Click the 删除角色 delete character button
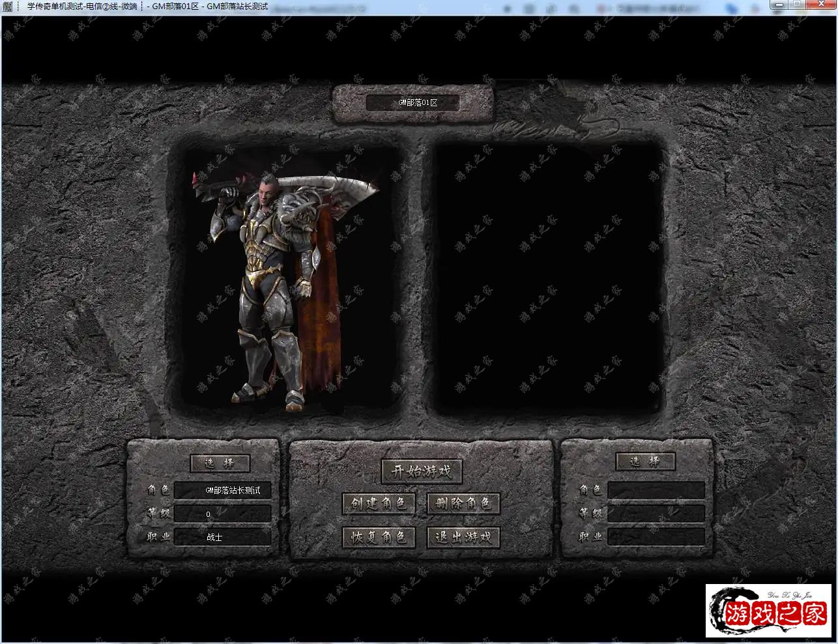838x644 pixels. (463, 503)
